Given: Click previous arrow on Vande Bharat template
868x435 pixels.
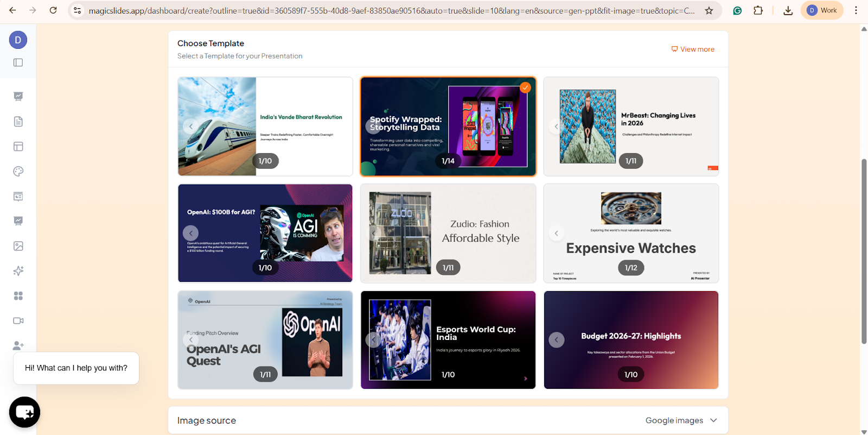Looking at the screenshot, I should [x=190, y=127].
